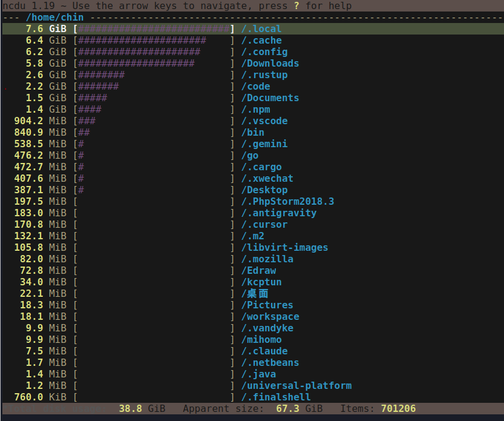
Task: Click the ncdu 1.19 title text
Action: [23, 5]
